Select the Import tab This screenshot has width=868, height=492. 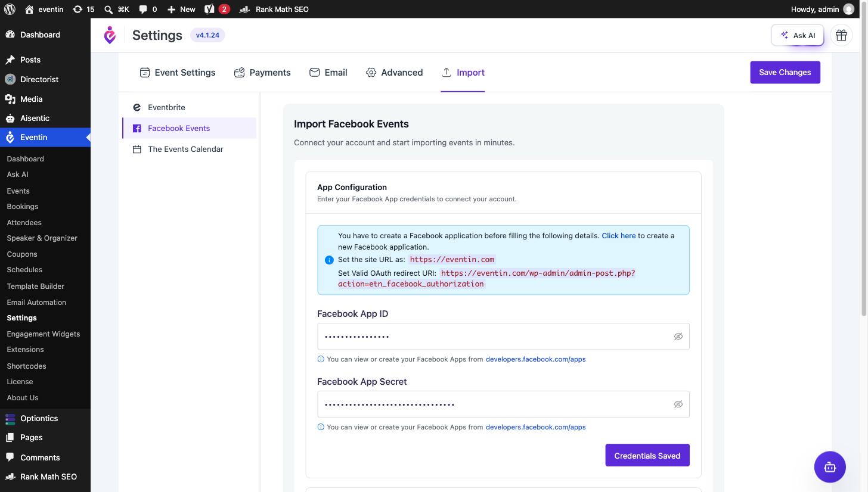pyautogui.click(x=463, y=72)
